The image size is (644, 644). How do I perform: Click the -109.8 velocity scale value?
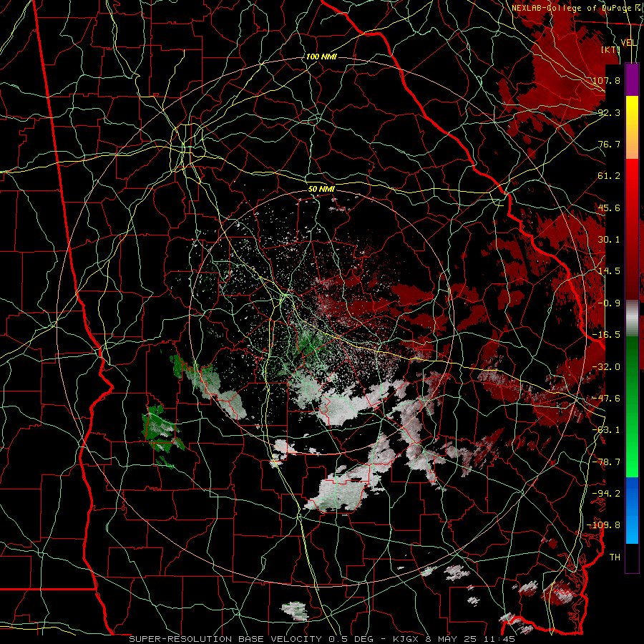(604, 525)
